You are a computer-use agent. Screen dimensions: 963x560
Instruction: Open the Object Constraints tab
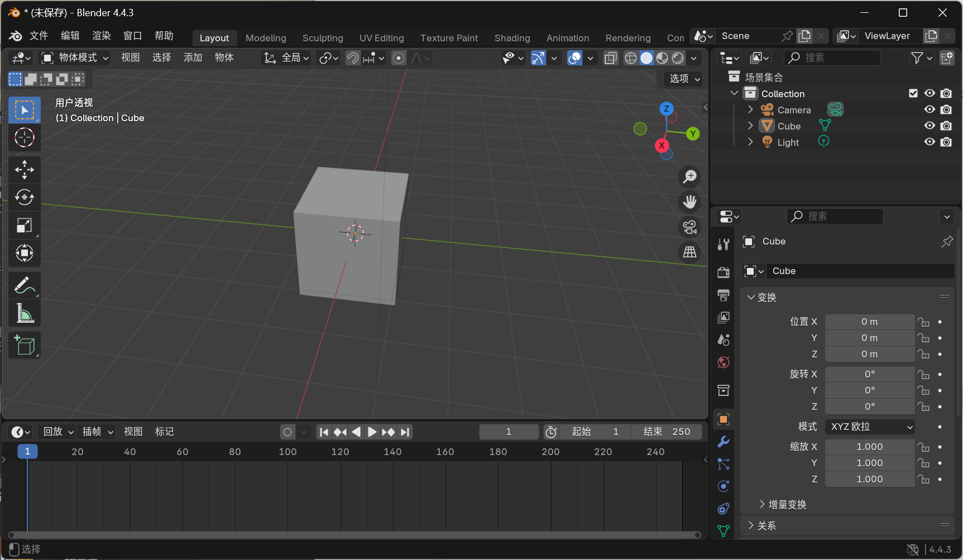click(724, 509)
